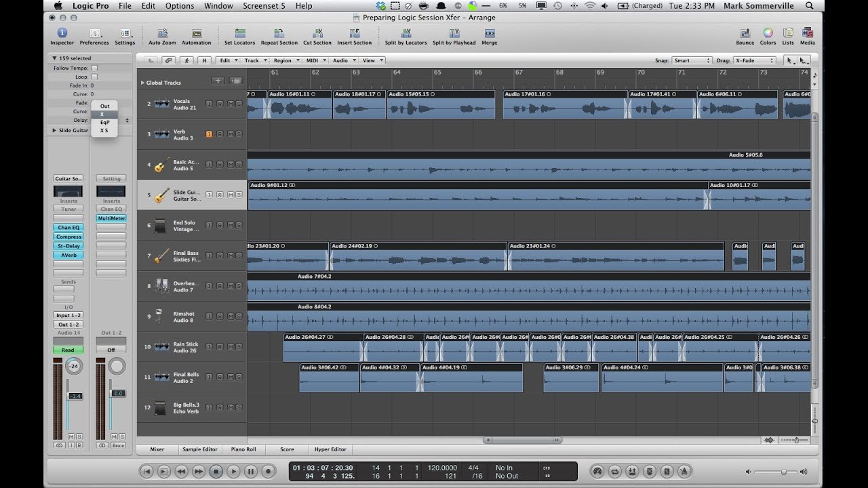Viewport: 868px width, 488px height.
Task: Click the Compress insert slot
Action: click(x=68, y=237)
